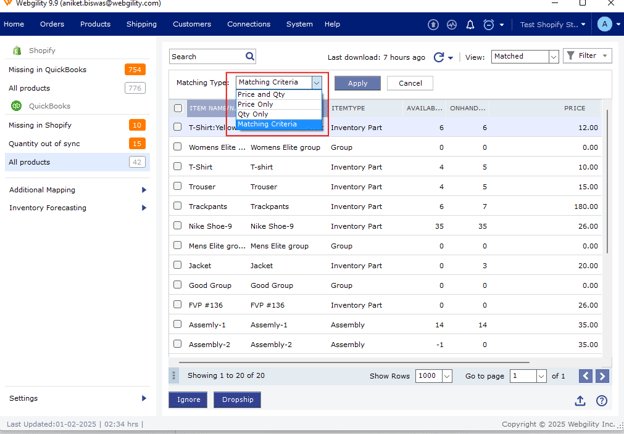The width and height of the screenshot is (624, 434).
Task: Open the activity monitor icon in header
Action: coord(452,24)
